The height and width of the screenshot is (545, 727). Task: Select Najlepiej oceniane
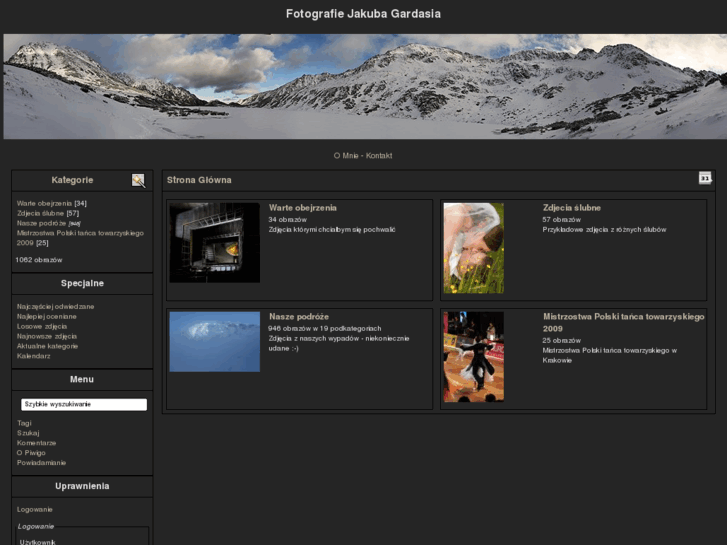(x=46, y=316)
